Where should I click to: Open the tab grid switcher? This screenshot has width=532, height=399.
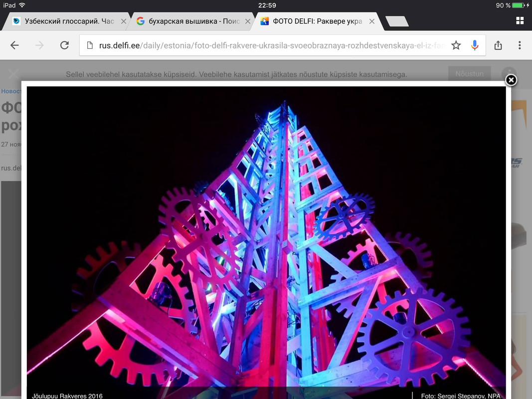(x=520, y=20)
